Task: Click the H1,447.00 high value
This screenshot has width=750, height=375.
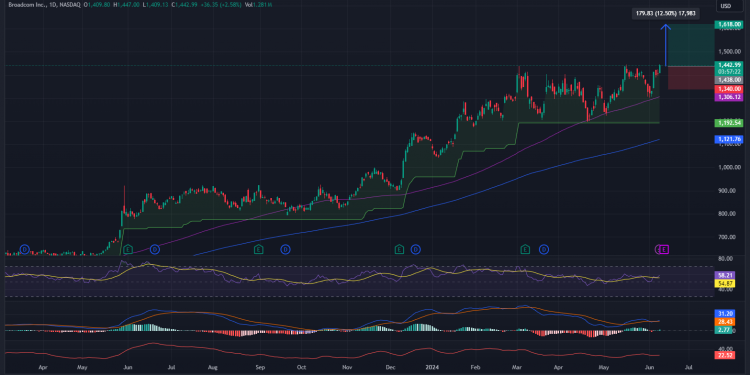Action: 127,5
